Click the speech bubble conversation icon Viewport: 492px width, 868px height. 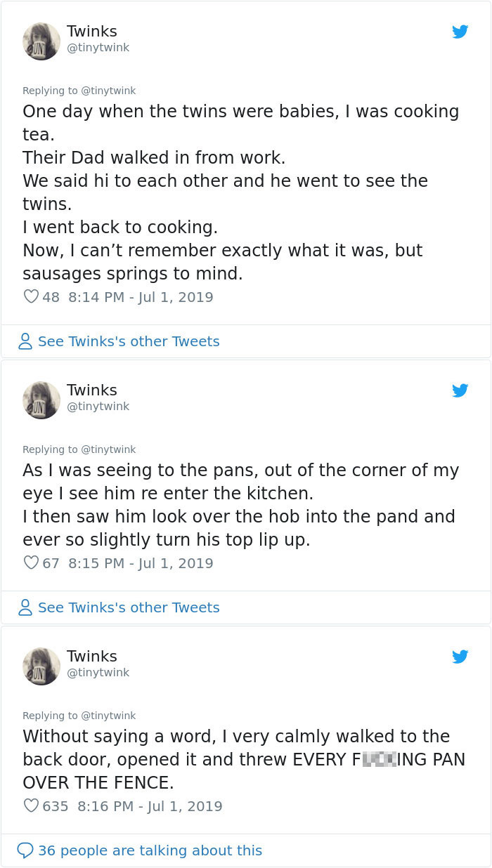click(25, 850)
